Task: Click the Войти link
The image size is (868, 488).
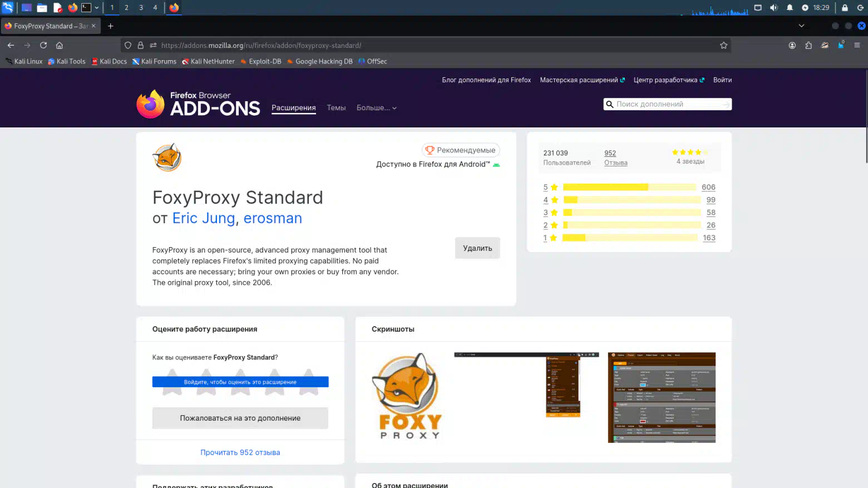Action: point(722,80)
